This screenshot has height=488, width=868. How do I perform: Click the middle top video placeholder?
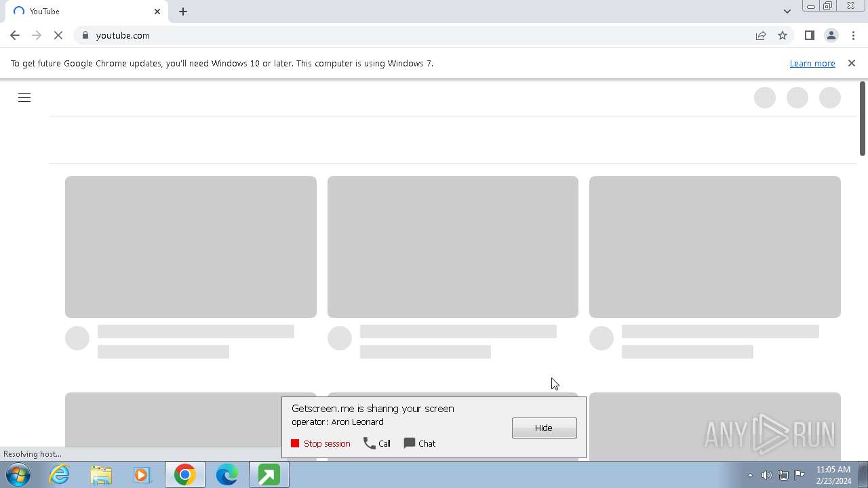click(x=453, y=247)
